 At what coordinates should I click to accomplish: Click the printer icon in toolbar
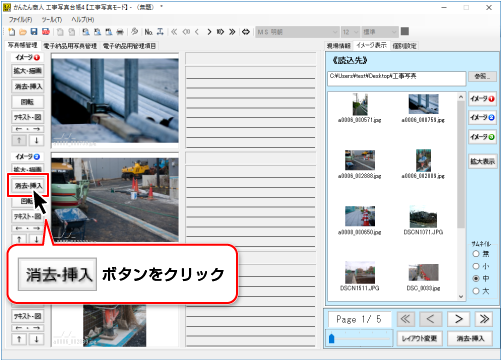tap(120, 32)
